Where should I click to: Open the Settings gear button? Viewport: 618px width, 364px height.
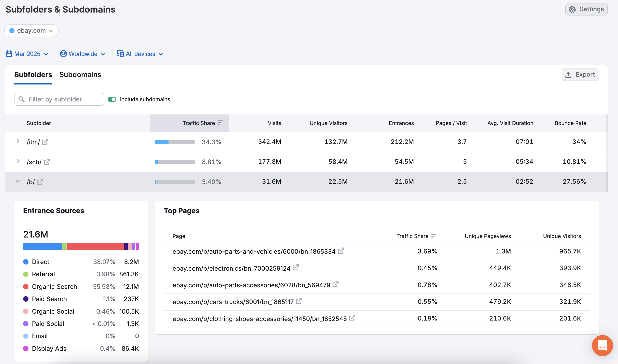[586, 9]
